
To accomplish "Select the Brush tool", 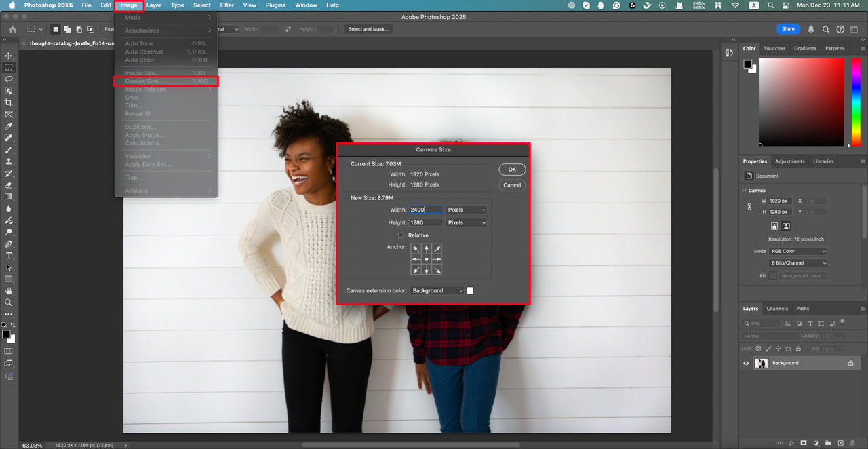I will pos(9,150).
